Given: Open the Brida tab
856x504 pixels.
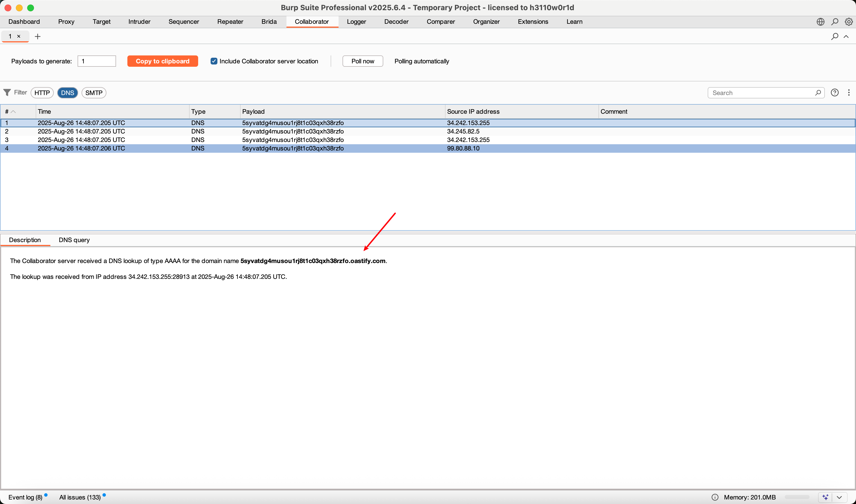Looking at the screenshot, I should (x=269, y=22).
